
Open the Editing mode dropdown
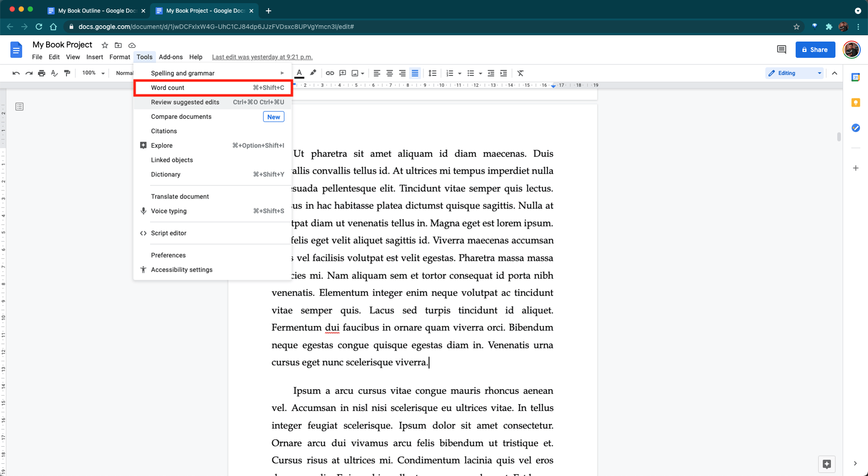click(794, 73)
